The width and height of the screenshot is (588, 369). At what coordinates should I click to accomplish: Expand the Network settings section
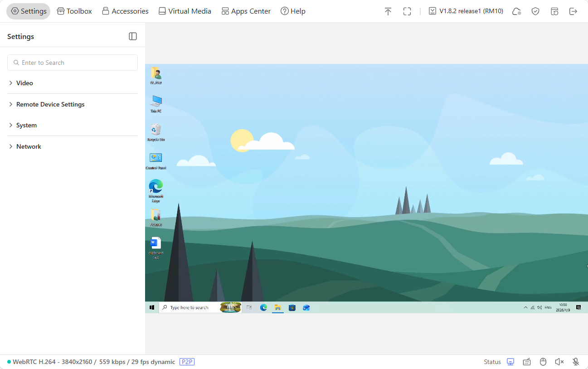click(29, 146)
